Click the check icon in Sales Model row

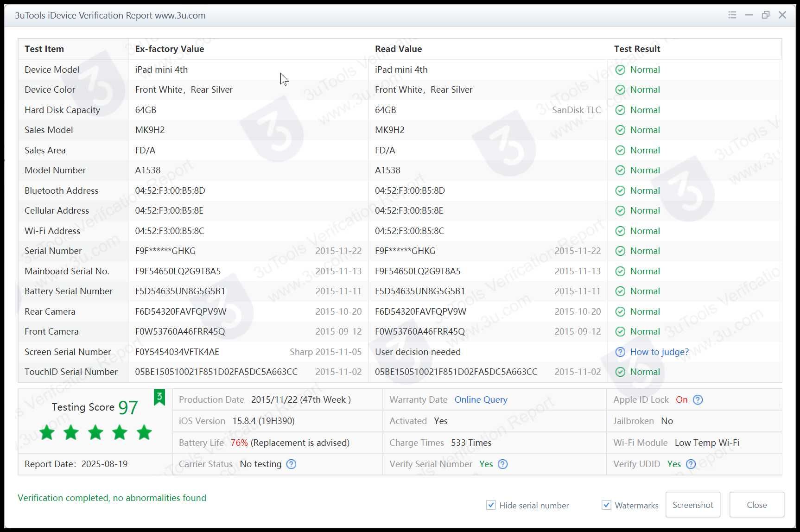tap(620, 130)
